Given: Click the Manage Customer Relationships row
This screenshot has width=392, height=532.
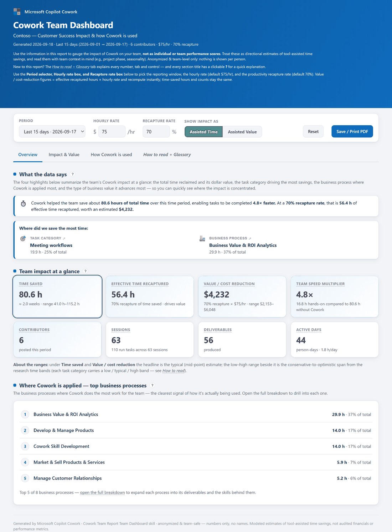Looking at the screenshot, I should [196, 478].
